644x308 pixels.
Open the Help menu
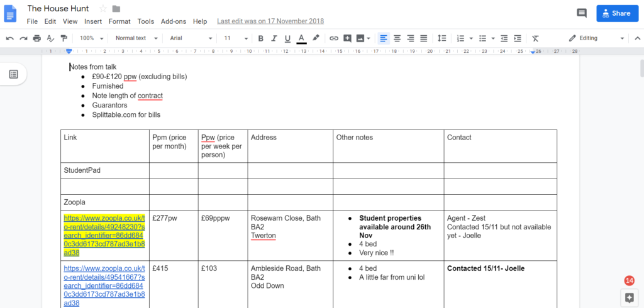tap(200, 21)
